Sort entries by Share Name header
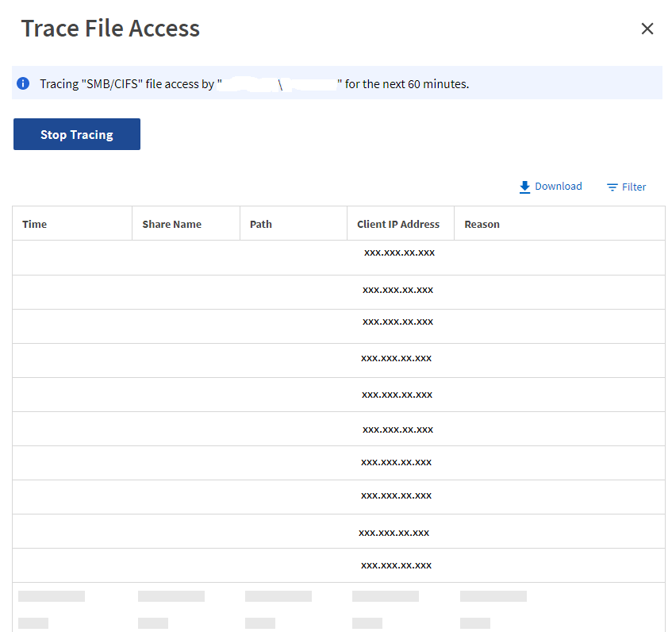 (171, 224)
